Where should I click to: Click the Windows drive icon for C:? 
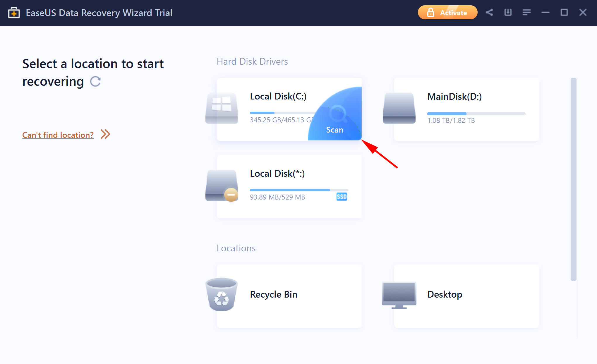coord(222,108)
